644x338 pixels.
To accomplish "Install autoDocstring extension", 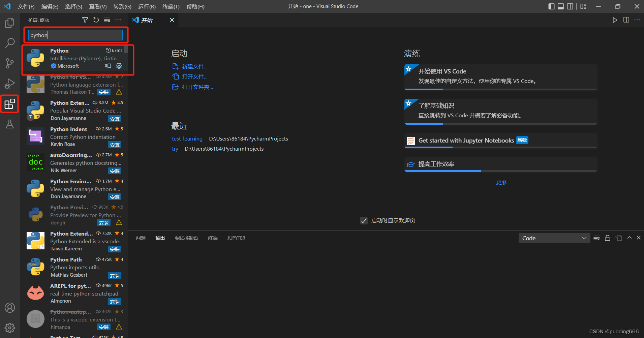I will pos(115,171).
